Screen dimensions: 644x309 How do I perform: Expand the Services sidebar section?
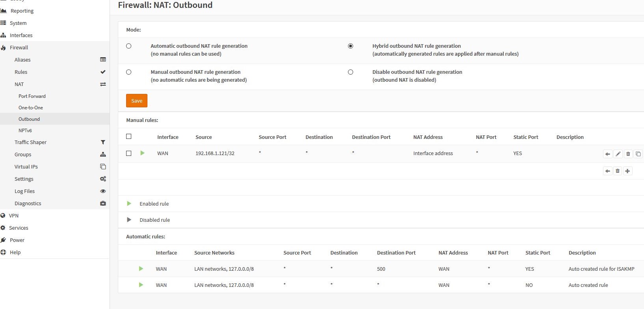pos(19,228)
